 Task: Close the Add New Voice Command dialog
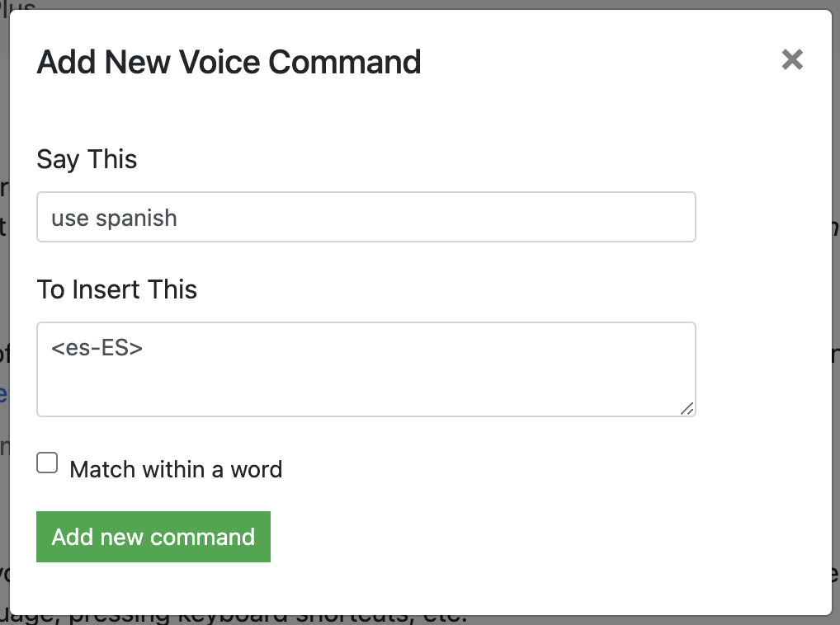792,59
